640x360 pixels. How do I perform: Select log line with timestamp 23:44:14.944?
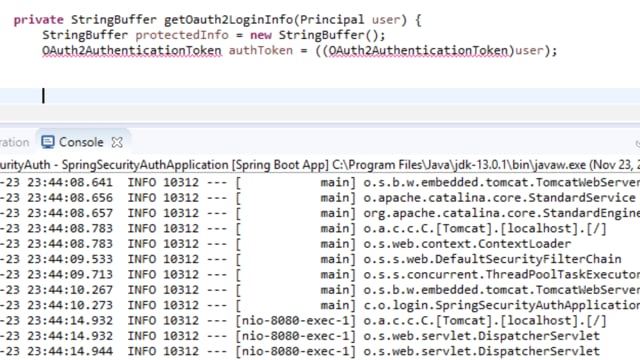point(320,351)
